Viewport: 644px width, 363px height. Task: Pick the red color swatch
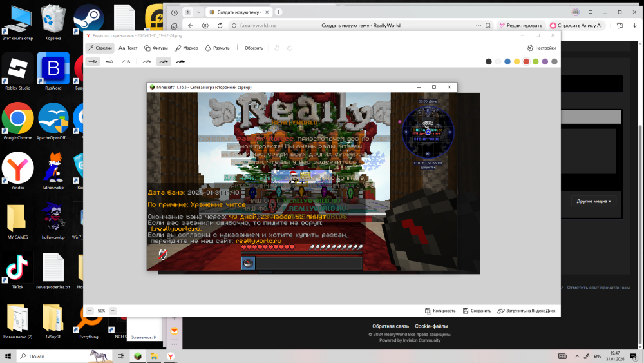pyautogui.click(x=526, y=62)
